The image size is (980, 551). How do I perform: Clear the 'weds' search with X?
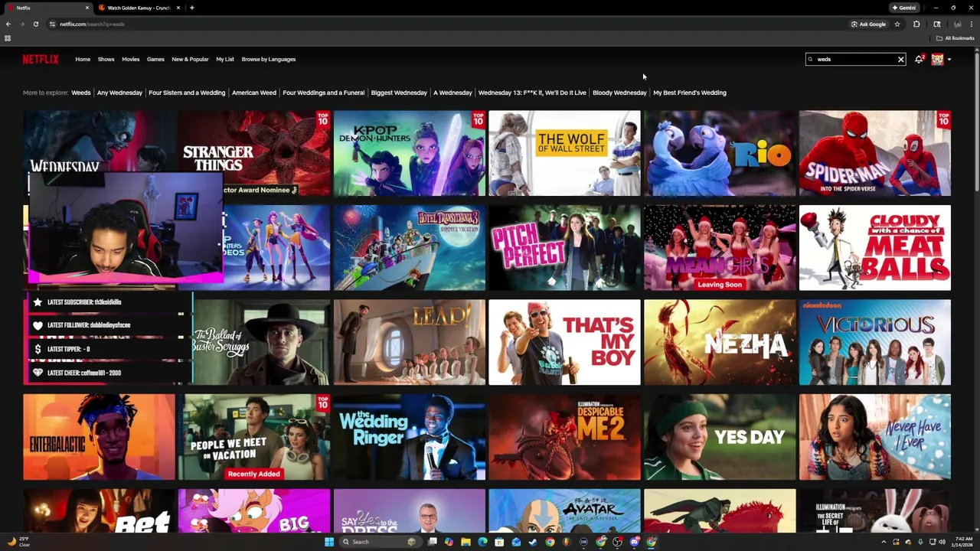900,59
